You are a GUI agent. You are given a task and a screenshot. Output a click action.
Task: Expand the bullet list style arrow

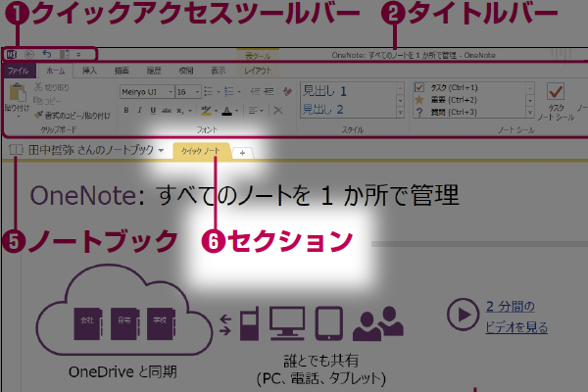218,92
